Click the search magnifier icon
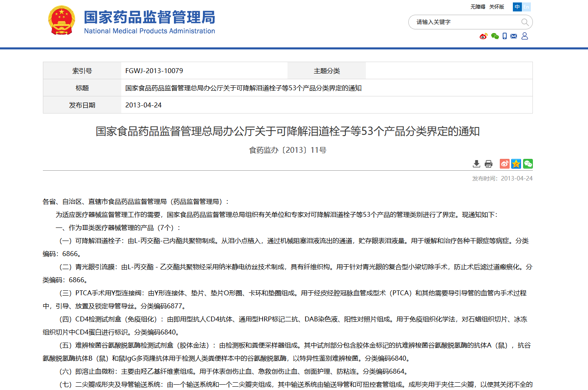 (525, 22)
